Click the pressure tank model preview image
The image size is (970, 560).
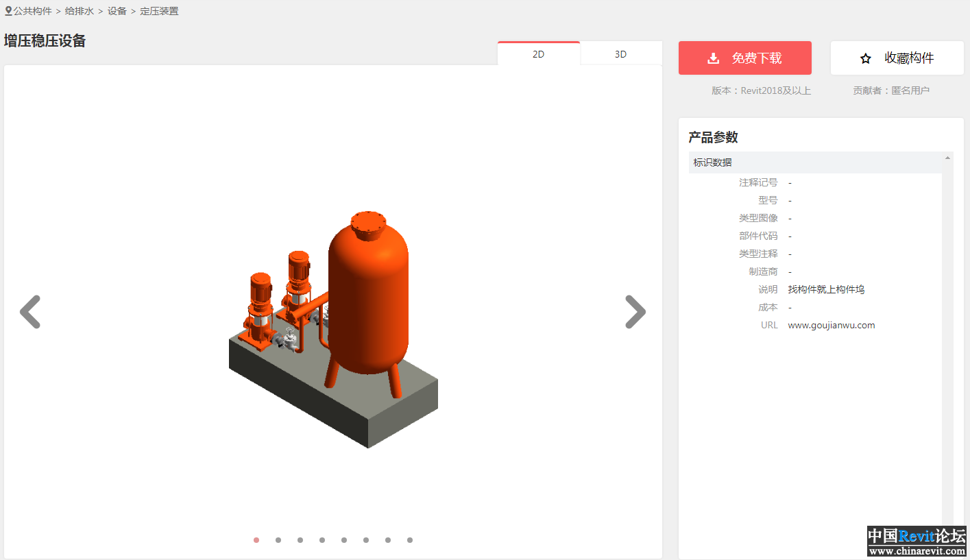(333, 330)
